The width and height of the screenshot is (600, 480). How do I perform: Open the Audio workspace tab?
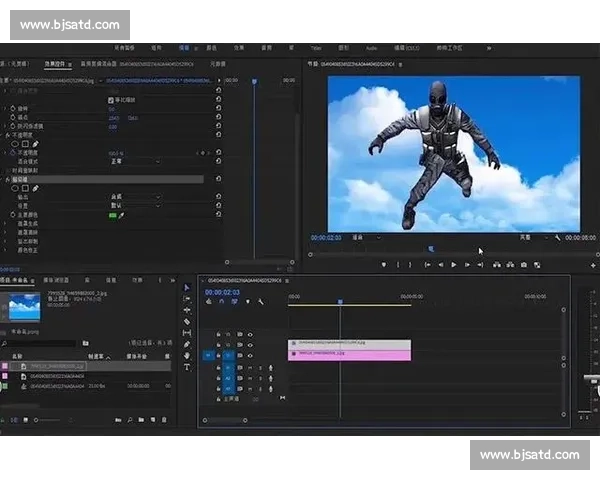click(371, 47)
